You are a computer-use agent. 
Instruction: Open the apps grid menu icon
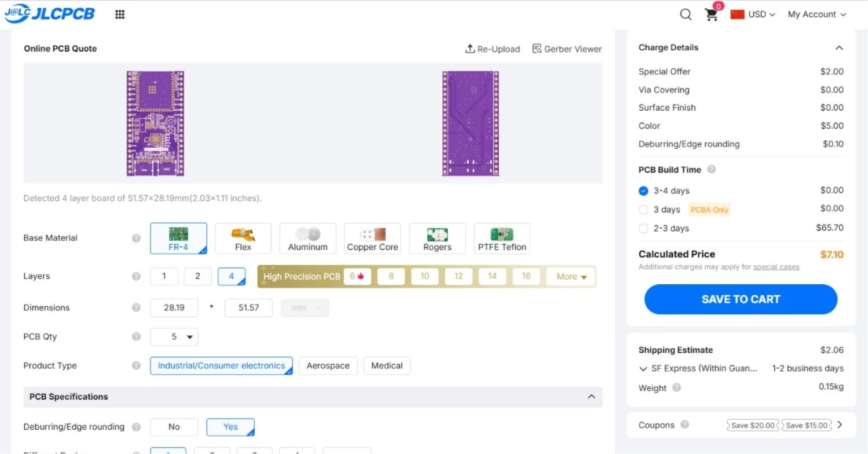click(120, 14)
